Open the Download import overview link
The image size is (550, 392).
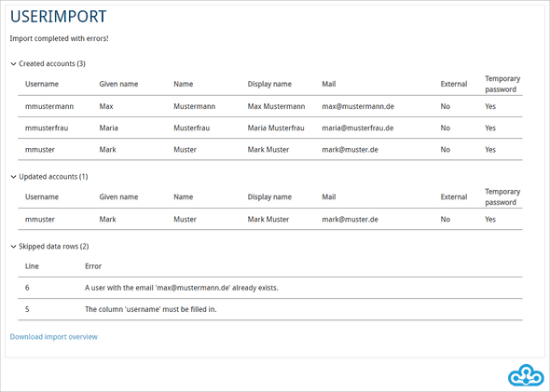[x=54, y=337]
